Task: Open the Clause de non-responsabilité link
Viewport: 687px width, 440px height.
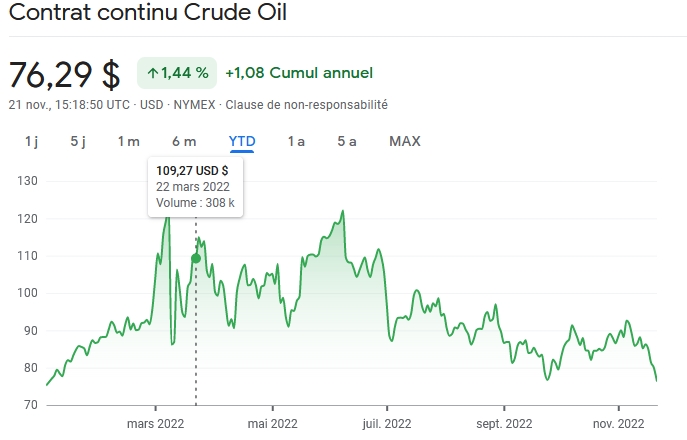Action: [x=307, y=104]
